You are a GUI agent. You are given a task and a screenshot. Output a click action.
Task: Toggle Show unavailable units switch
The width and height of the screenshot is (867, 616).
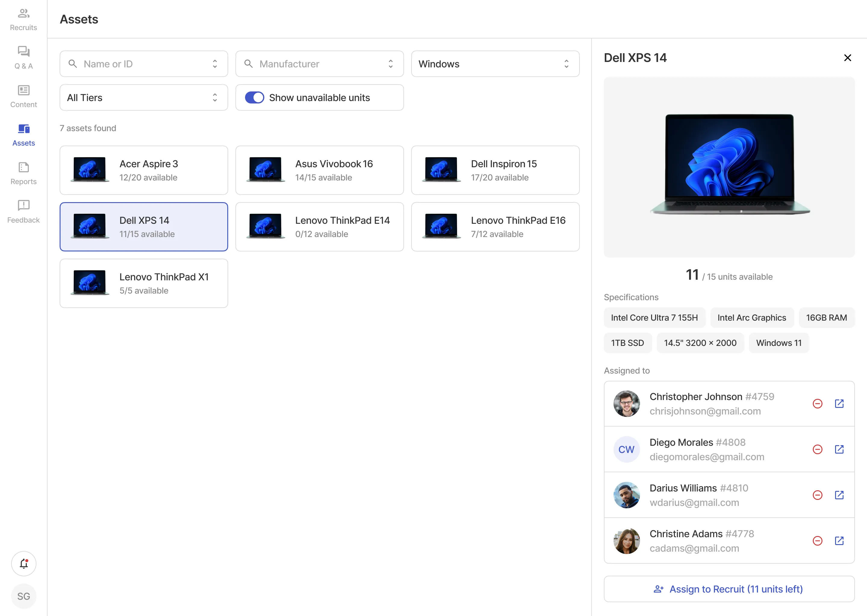(x=254, y=97)
